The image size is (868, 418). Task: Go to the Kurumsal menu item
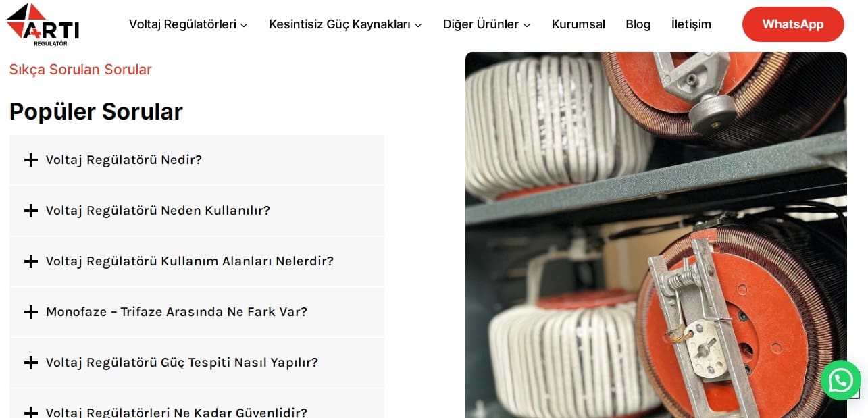tap(578, 24)
